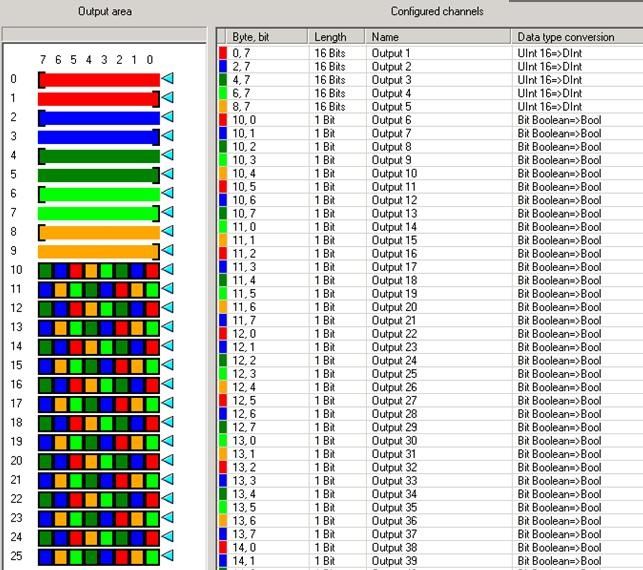Select the Output 25 channel name
This screenshot has height=570, width=643.
click(394, 374)
